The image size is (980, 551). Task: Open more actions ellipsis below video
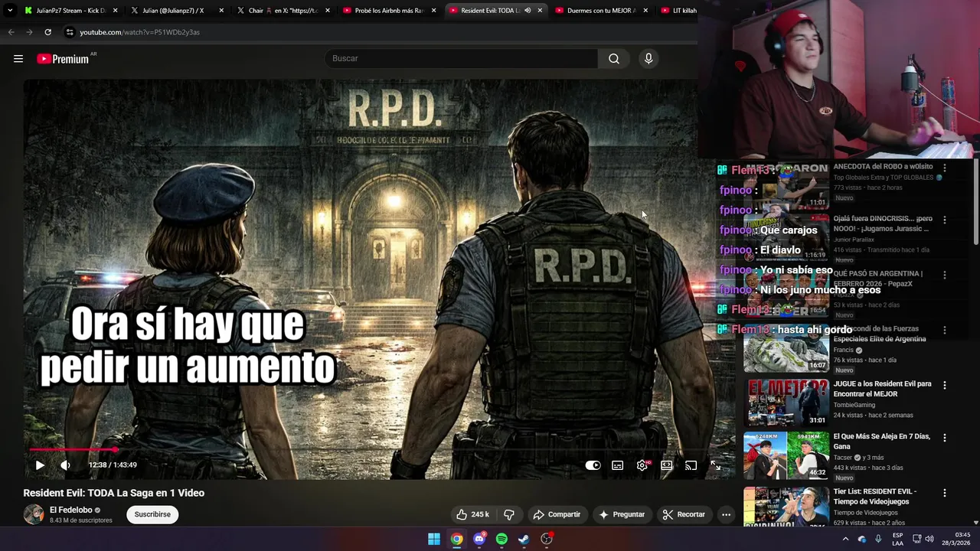coord(727,514)
